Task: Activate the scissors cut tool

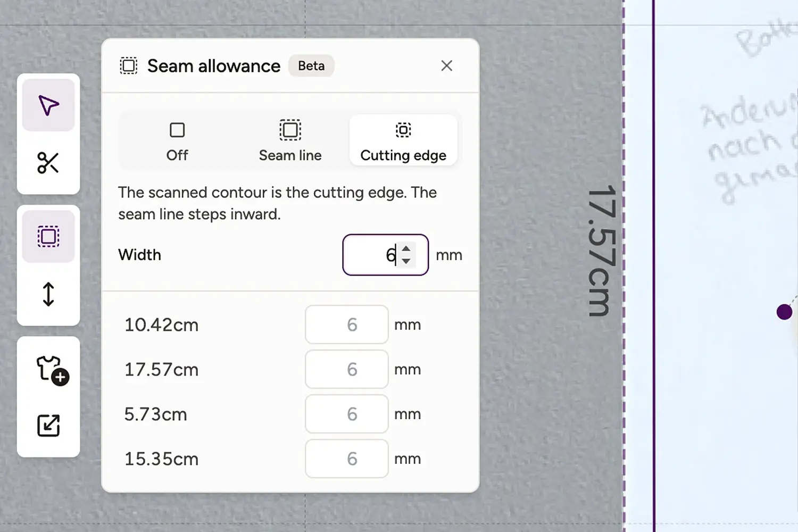Action: [48, 163]
